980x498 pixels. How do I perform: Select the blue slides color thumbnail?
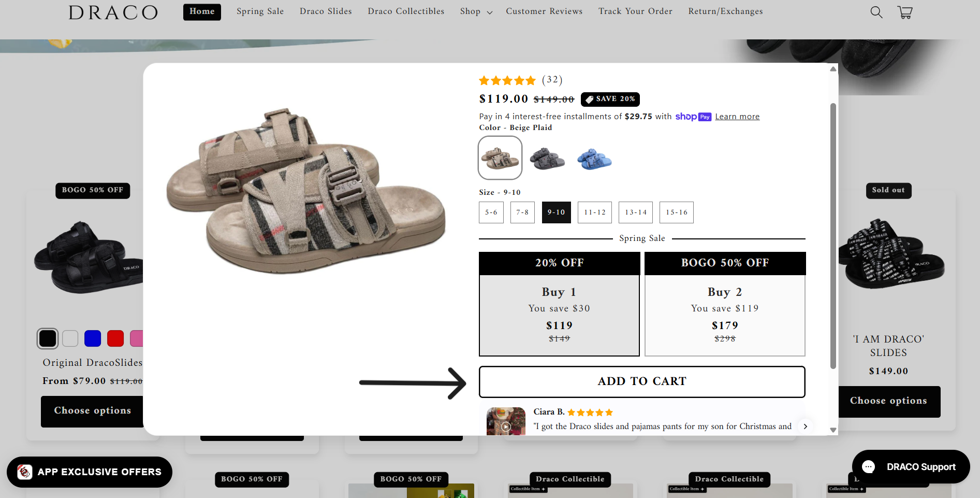pyautogui.click(x=594, y=159)
